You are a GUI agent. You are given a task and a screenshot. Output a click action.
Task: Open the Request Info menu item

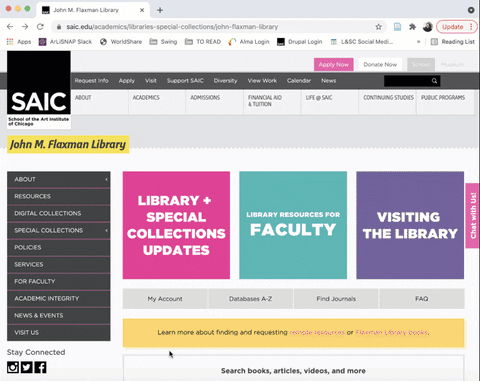click(x=91, y=81)
